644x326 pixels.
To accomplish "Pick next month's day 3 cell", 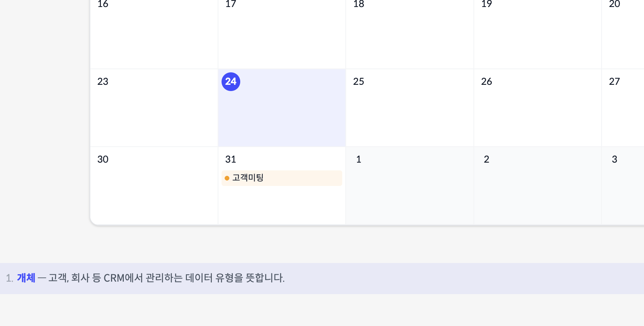I will coord(623,186).
